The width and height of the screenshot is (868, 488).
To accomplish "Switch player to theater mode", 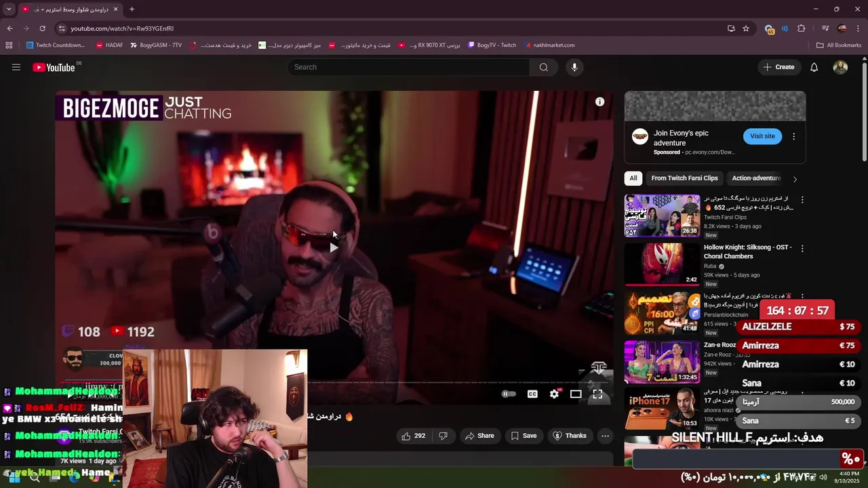I will (576, 394).
